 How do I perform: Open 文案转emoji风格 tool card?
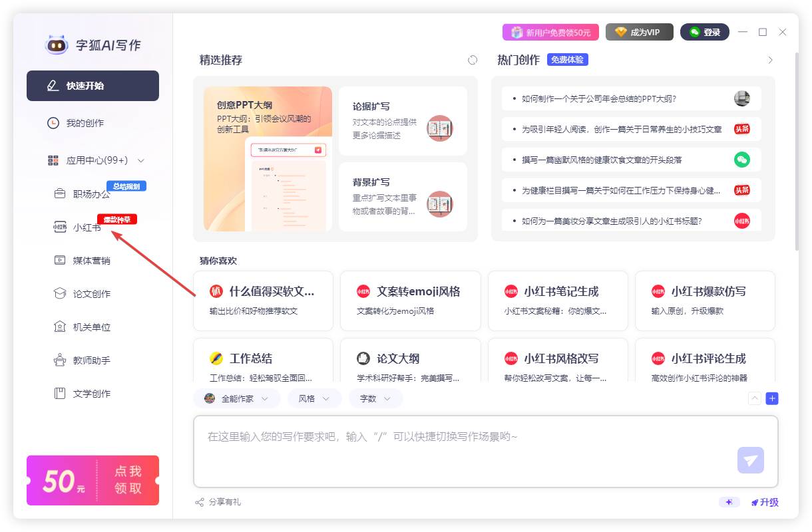click(410, 301)
